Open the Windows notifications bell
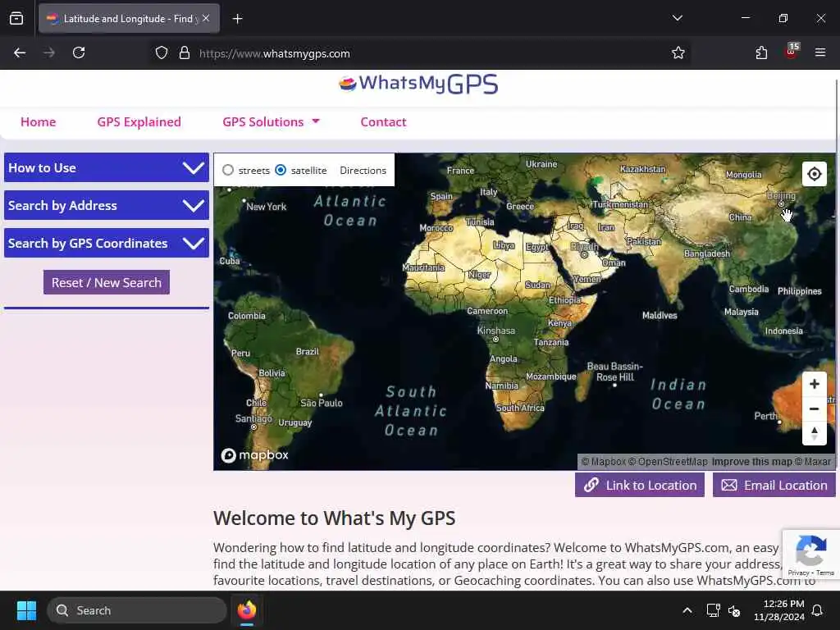Screen dimensions: 840x630 pos(817,610)
